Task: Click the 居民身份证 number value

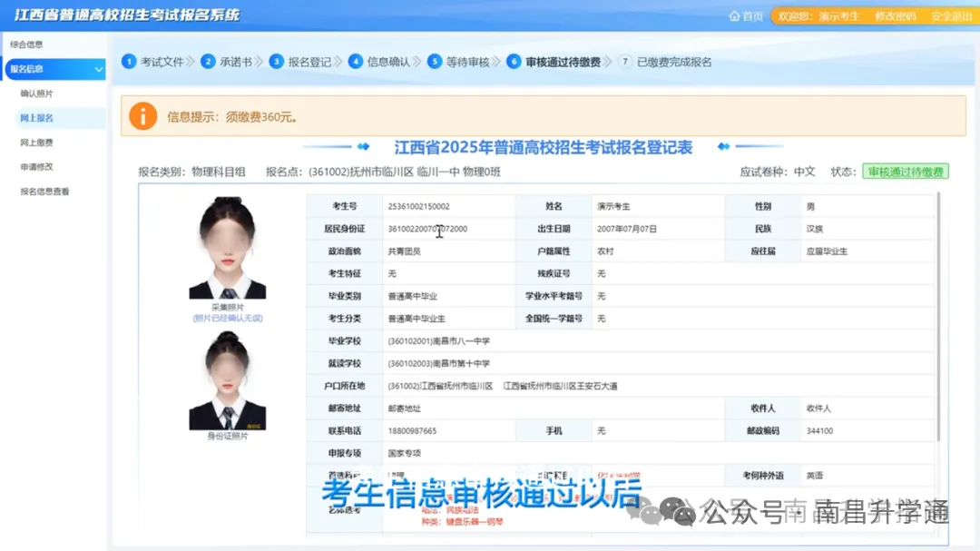Action: [x=427, y=229]
